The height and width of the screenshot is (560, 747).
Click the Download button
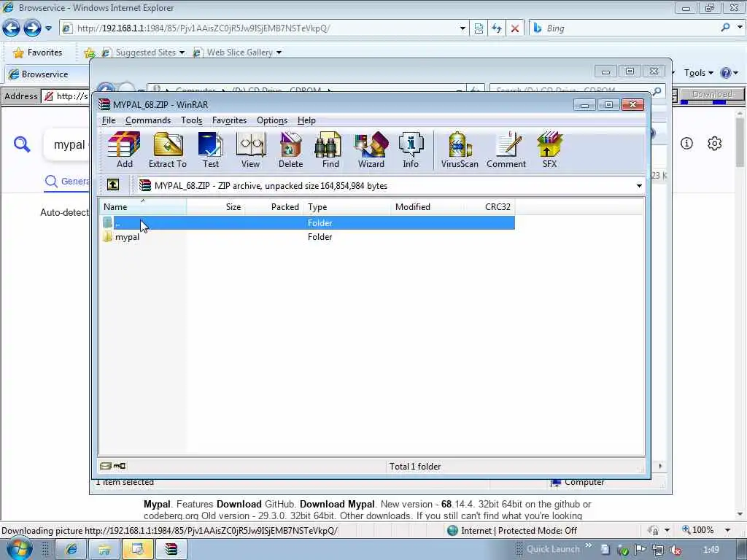(712, 94)
